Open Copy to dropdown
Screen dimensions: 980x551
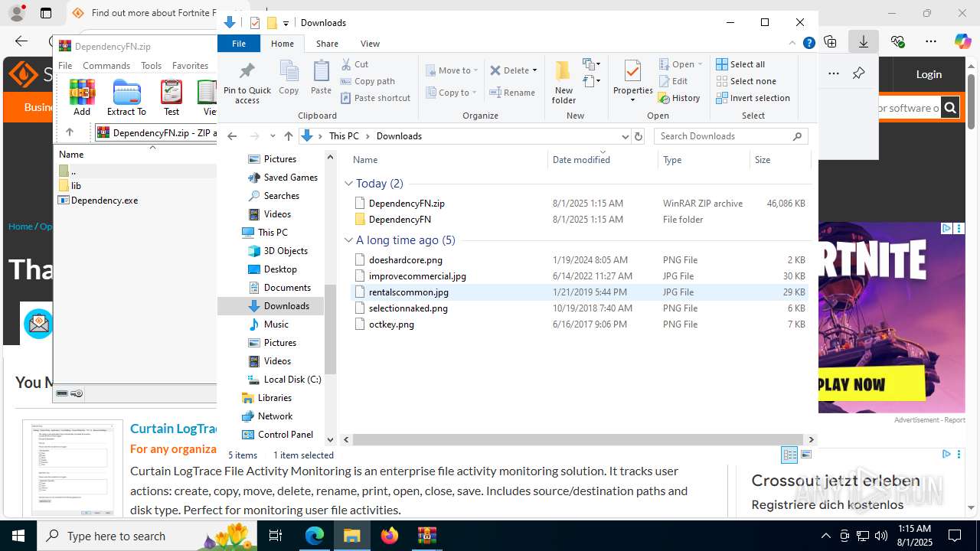[x=452, y=93]
